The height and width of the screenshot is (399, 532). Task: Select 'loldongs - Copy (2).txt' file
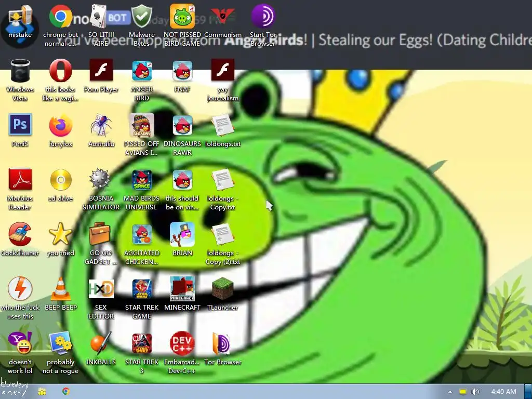tap(222, 234)
